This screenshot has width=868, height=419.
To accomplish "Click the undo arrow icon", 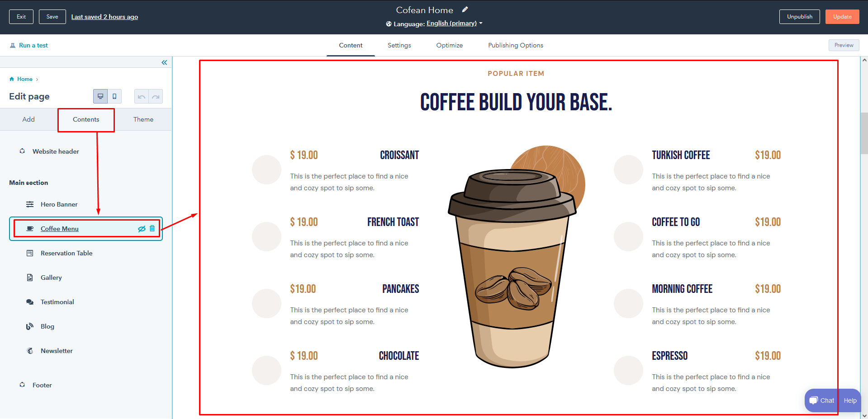I will pos(142,97).
